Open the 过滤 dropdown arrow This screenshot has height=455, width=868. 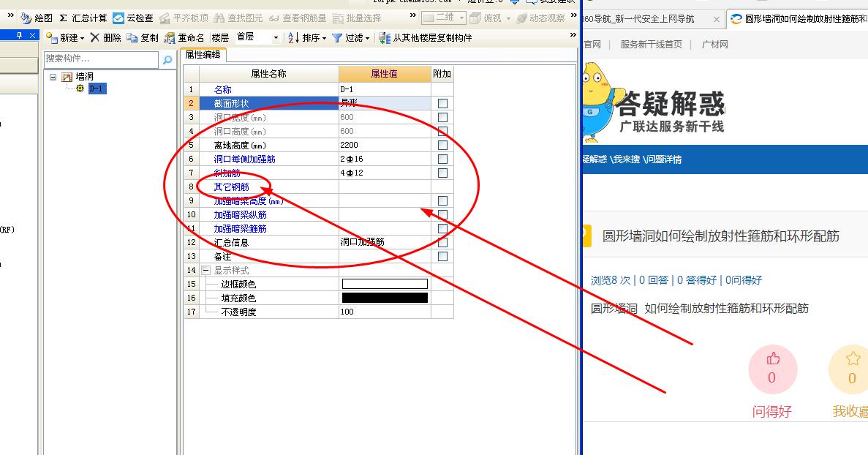pos(367,38)
